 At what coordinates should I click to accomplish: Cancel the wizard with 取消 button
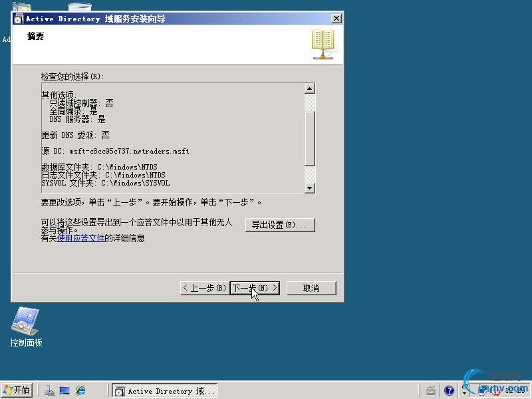[311, 288]
